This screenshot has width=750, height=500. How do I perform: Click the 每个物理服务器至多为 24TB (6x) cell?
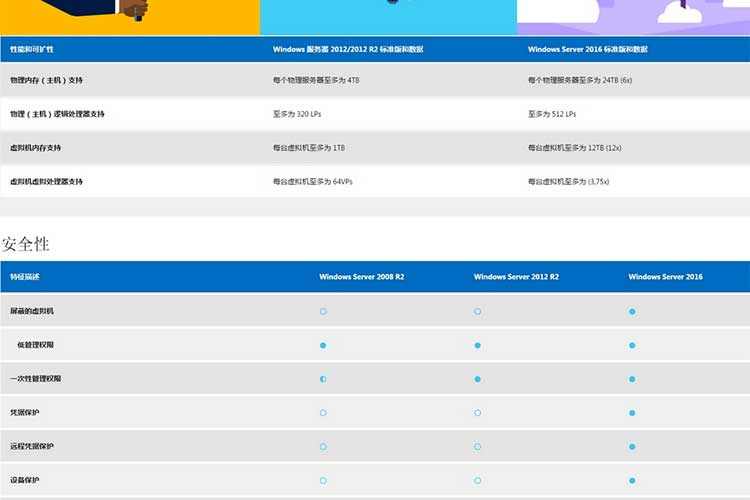tap(580, 80)
